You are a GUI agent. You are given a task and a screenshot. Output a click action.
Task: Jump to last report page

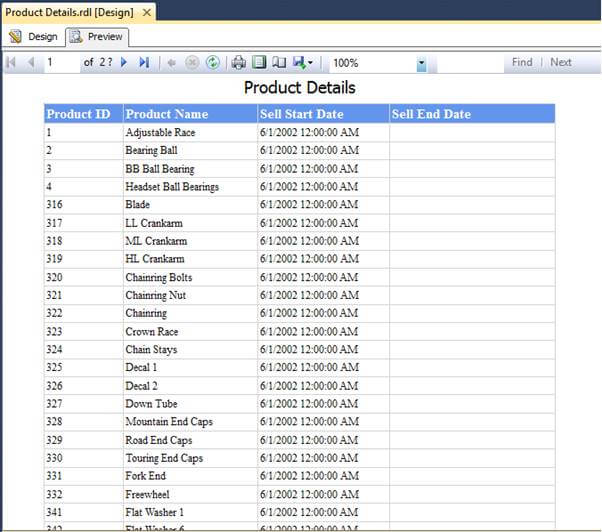144,62
